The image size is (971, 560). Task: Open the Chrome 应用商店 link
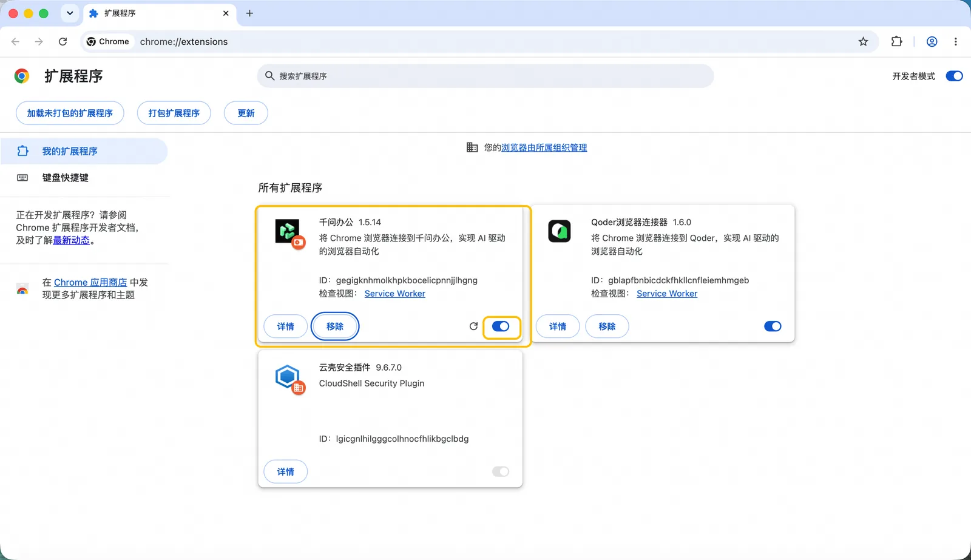coord(90,282)
